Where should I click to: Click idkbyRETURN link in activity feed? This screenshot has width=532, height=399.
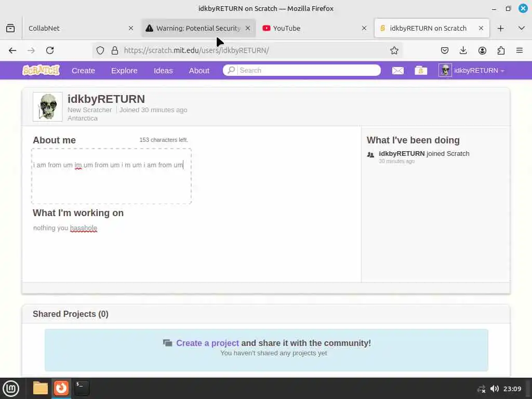pyautogui.click(x=402, y=154)
